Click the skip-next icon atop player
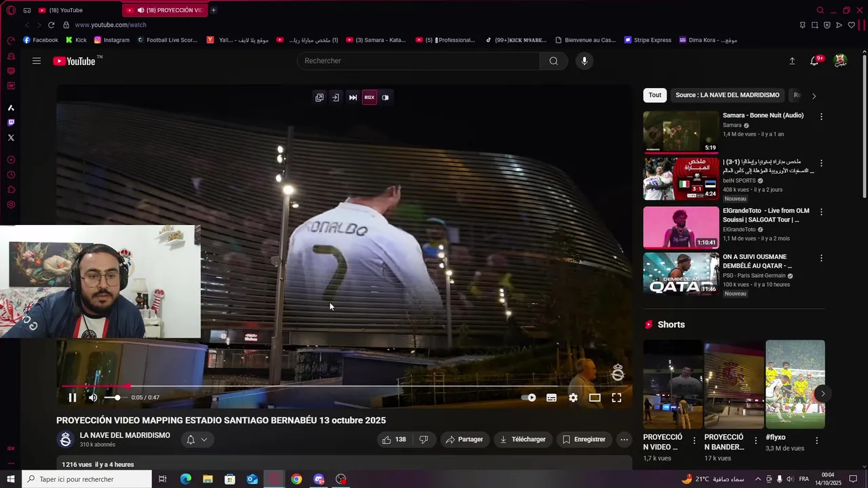Screen dimensions: 868x488 353,98
